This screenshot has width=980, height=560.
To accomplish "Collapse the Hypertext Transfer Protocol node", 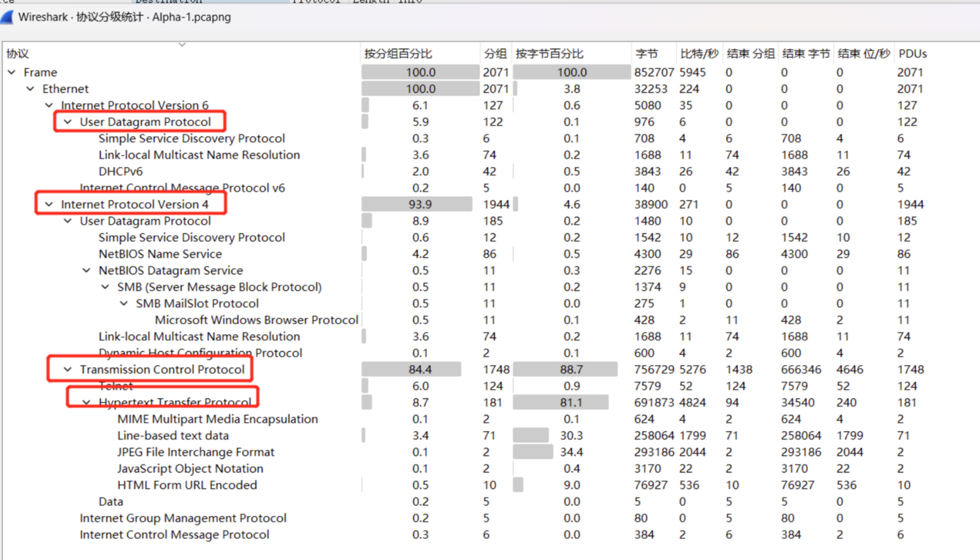I will (87, 402).
